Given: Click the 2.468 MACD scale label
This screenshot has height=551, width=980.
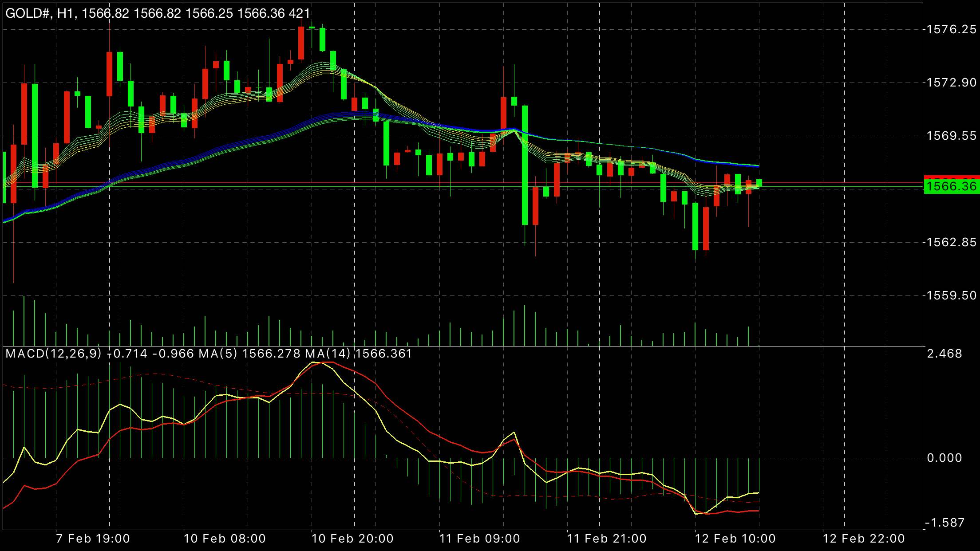Looking at the screenshot, I should [x=944, y=354].
